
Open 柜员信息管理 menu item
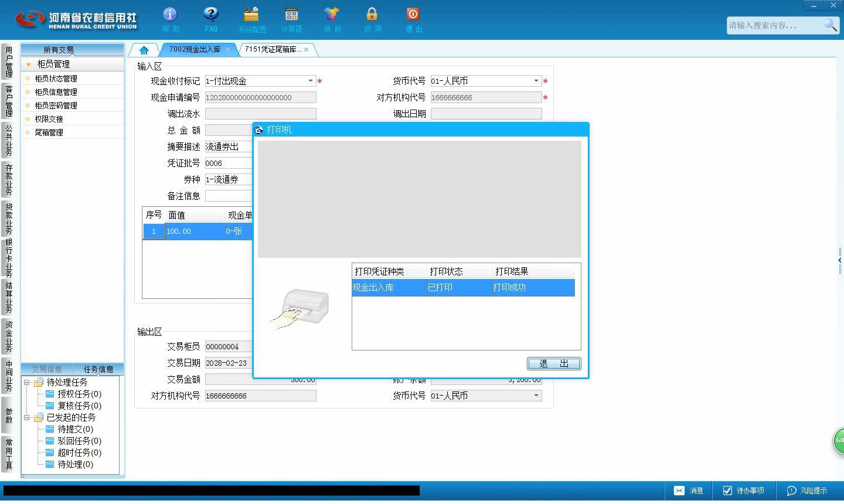[56, 92]
